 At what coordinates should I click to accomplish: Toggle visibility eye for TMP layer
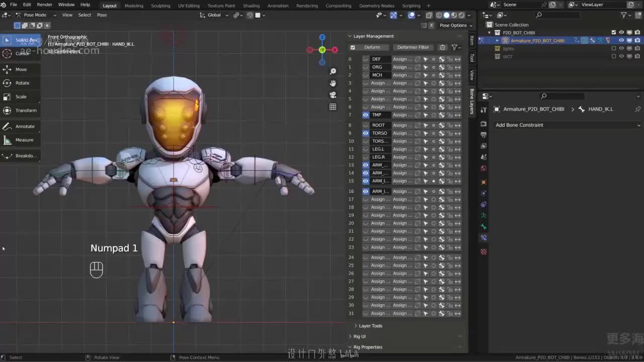(366, 115)
